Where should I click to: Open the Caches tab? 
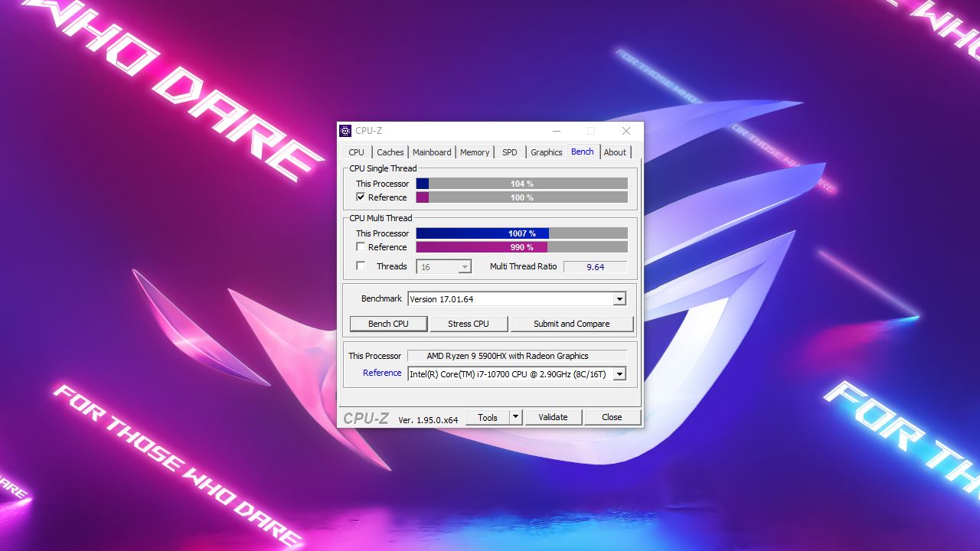coord(390,152)
